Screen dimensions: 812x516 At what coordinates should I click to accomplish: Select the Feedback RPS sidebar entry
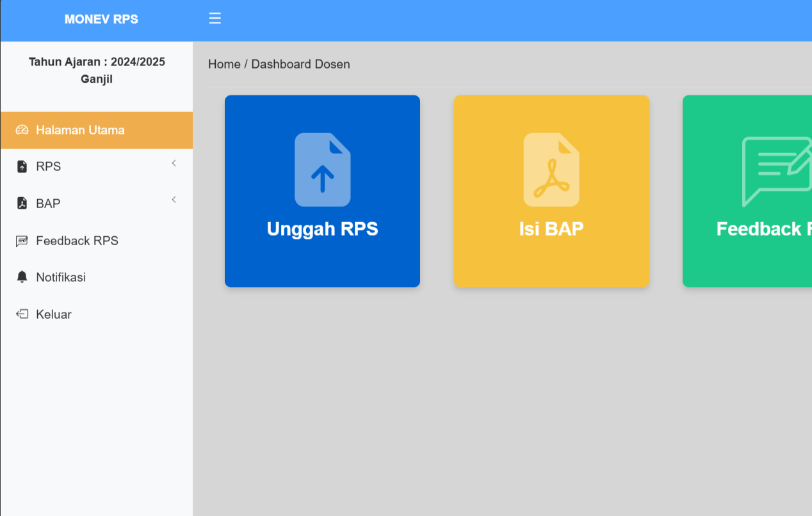(x=77, y=240)
